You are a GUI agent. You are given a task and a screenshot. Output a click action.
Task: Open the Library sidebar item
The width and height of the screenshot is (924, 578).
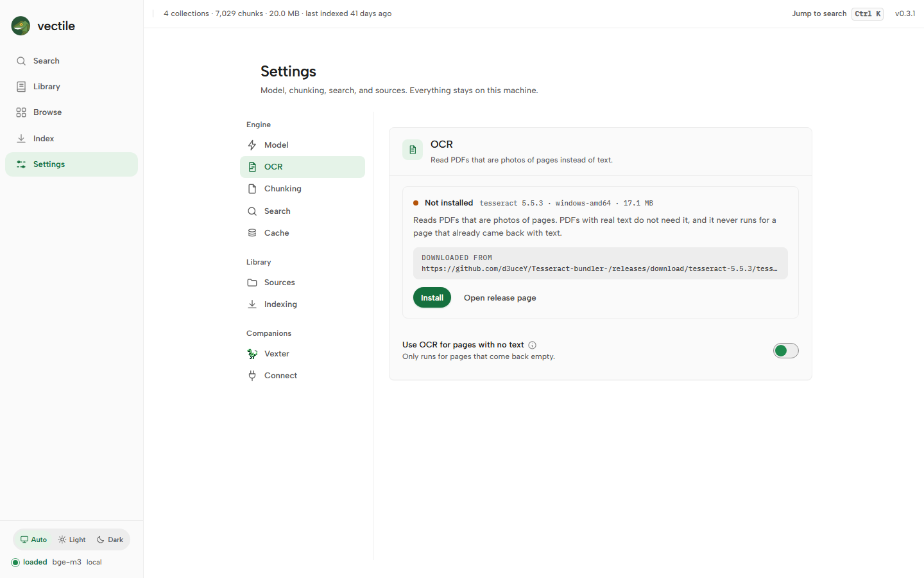point(71,87)
